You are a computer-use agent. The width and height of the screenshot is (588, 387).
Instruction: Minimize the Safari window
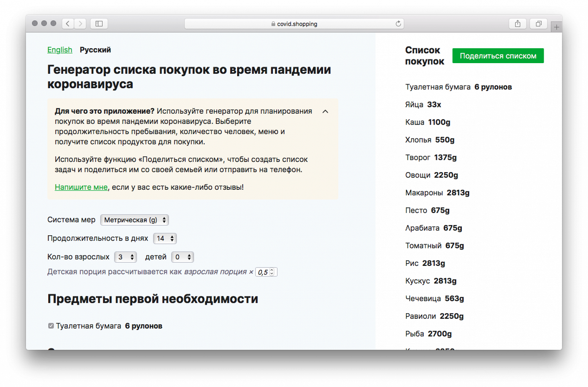tap(44, 23)
